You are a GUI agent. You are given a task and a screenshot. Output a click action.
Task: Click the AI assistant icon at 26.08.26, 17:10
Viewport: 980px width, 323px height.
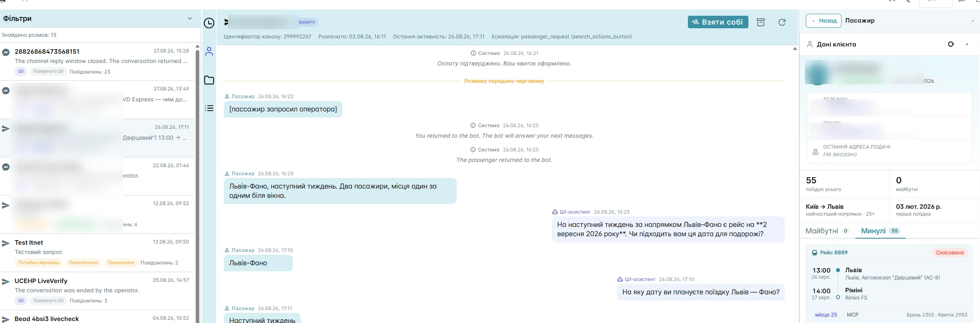620,279
